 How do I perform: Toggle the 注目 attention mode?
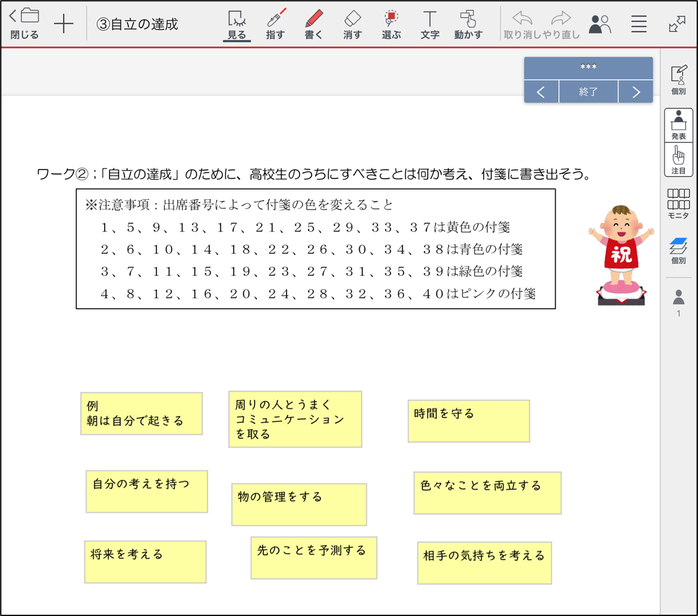[x=678, y=160]
